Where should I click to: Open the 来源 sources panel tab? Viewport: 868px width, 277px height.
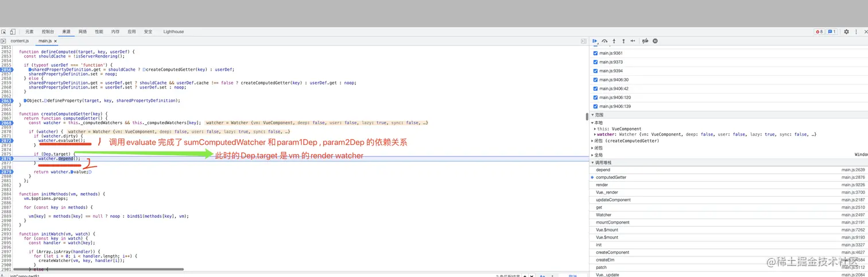click(x=67, y=32)
